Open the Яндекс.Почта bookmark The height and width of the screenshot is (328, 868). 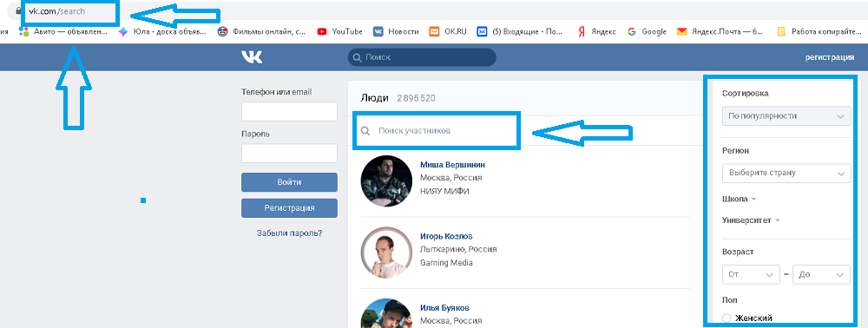point(720,31)
